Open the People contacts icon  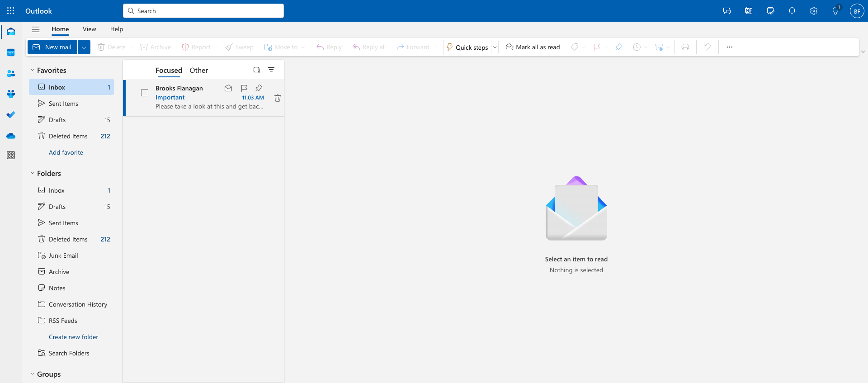pyautogui.click(x=11, y=74)
